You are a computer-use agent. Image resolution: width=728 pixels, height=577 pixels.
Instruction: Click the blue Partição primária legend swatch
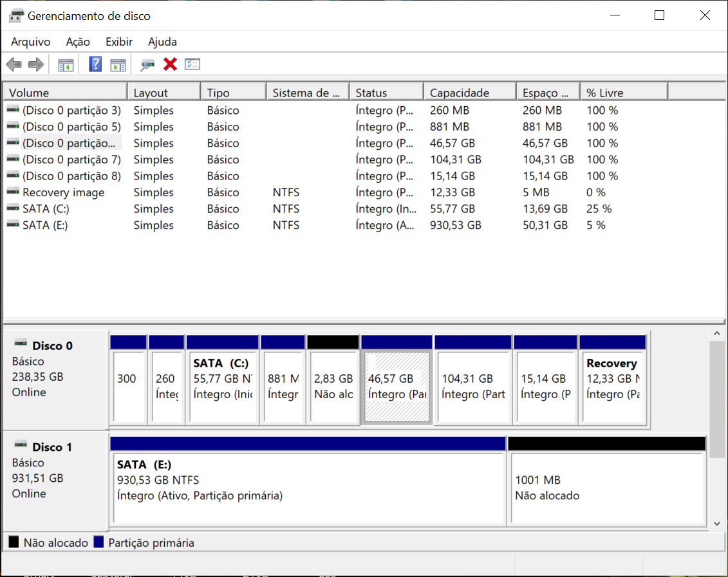point(98,542)
